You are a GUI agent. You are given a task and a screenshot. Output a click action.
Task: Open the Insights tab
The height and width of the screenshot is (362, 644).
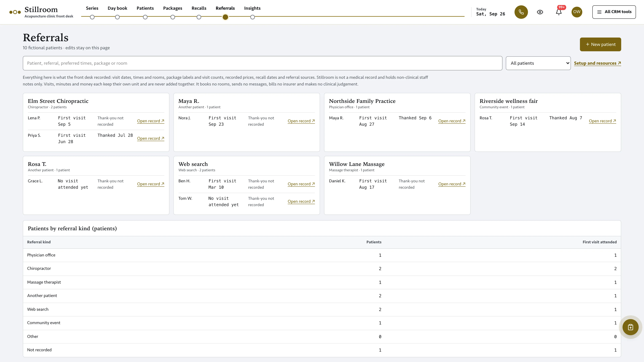[x=252, y=8]
